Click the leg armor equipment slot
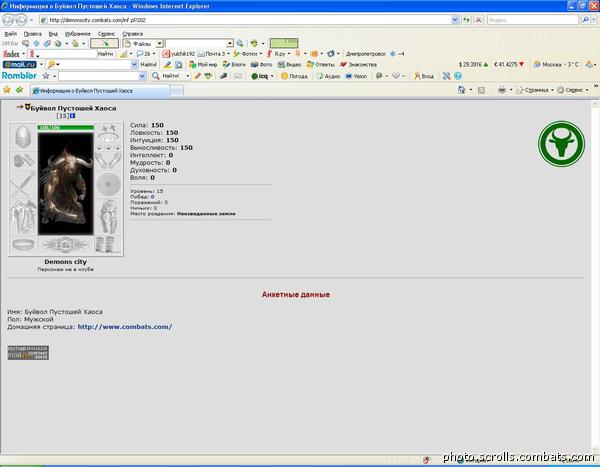600x467 pixels. 108,217
